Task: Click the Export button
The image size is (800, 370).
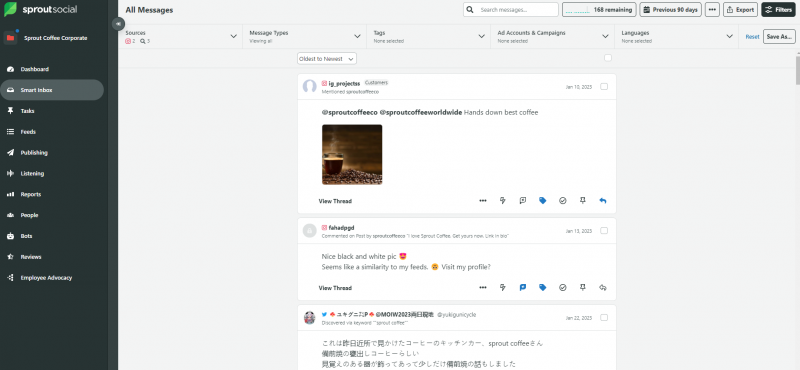Action: (740, 10)
